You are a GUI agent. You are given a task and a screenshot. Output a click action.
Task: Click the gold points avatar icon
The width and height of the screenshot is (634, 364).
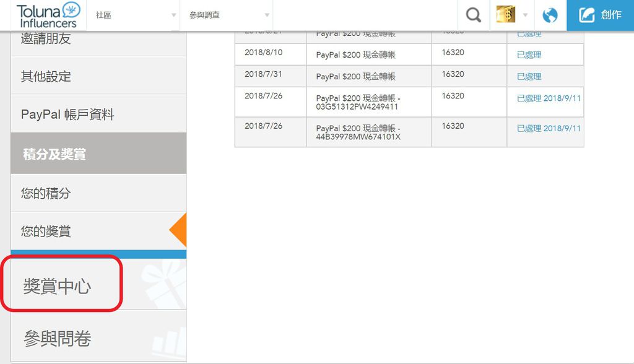pos(505,15)
